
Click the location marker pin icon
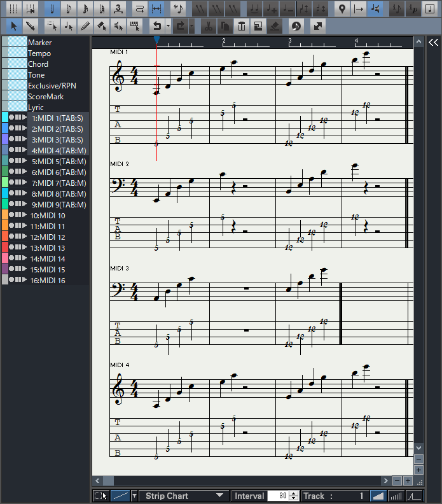[x=342, y=9]
